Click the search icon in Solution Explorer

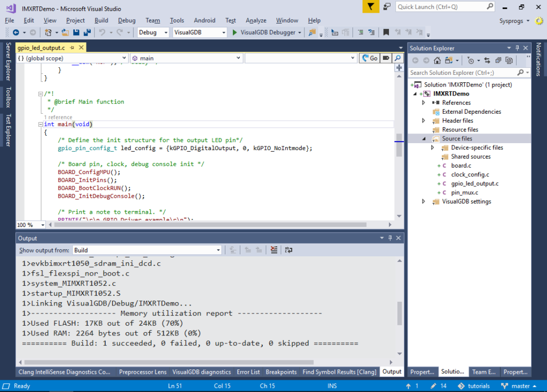(x=520, y=73)
